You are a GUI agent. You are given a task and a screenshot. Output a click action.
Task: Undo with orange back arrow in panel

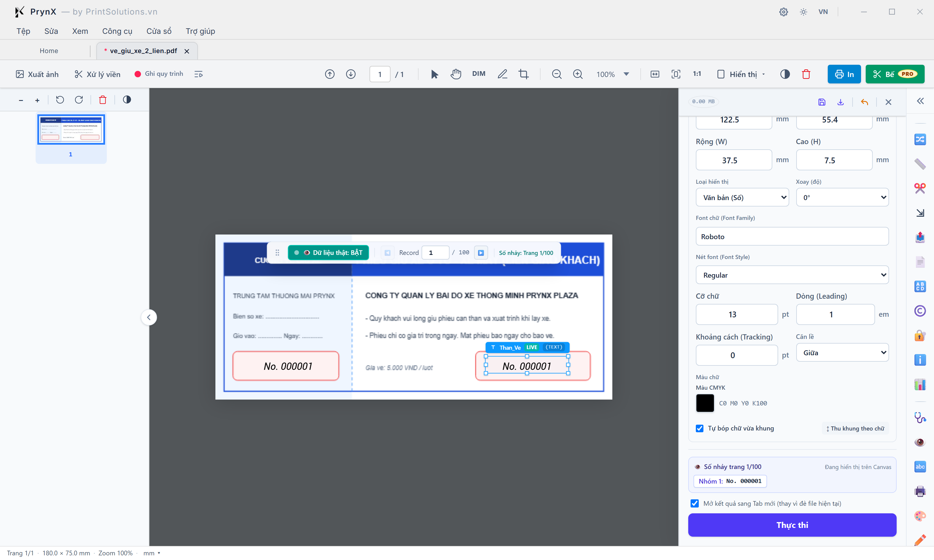pos(865,102)
